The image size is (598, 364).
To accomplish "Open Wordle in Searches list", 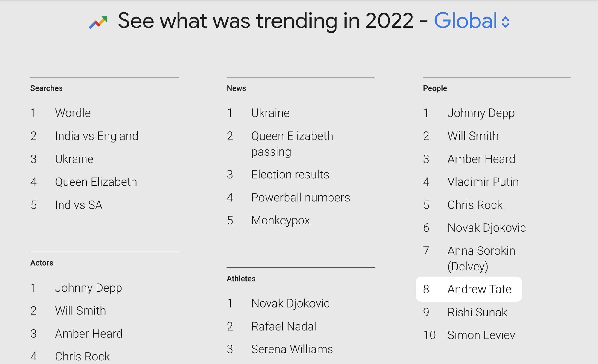I will tap(73, 113).
